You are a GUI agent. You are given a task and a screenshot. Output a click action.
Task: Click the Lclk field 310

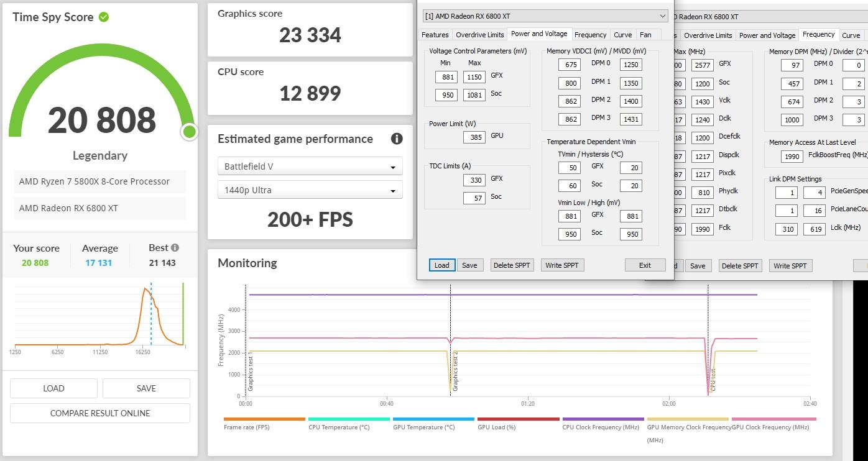click(x=787, y=230)
